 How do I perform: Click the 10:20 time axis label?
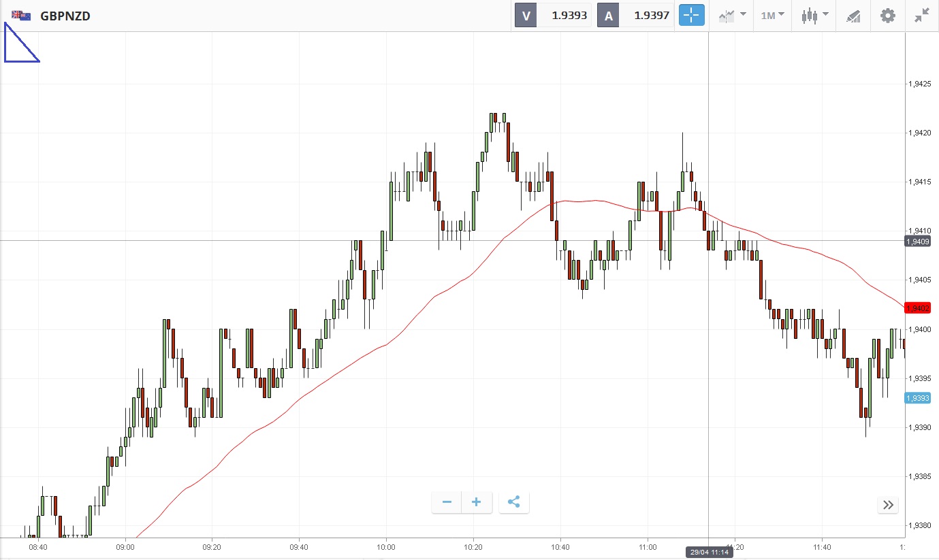(x=473, y=546)
